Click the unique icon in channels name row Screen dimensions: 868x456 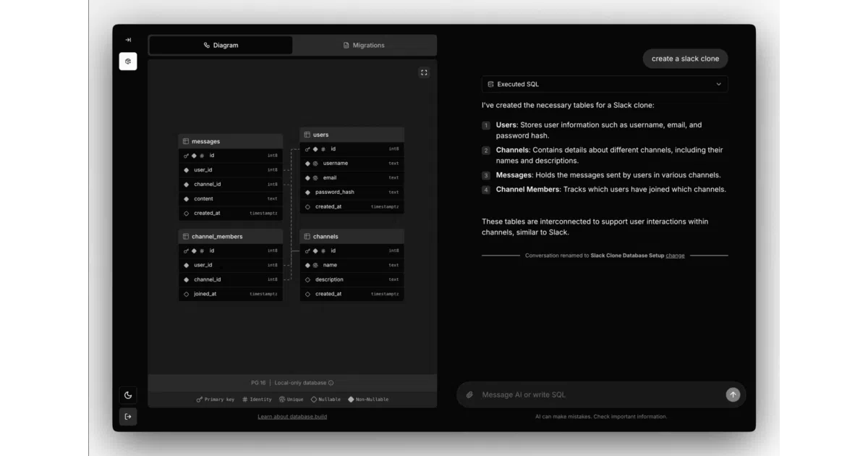pos(315,265)
